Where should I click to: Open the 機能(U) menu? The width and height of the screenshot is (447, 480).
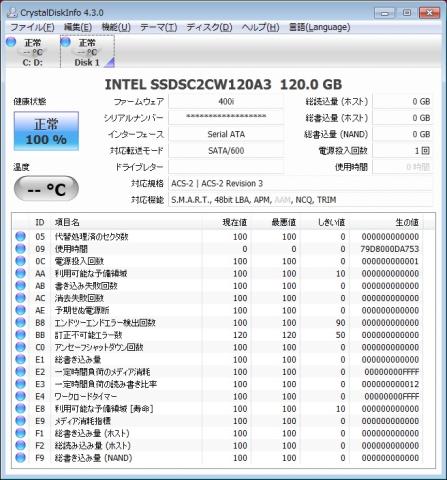[x=116, y=27]
